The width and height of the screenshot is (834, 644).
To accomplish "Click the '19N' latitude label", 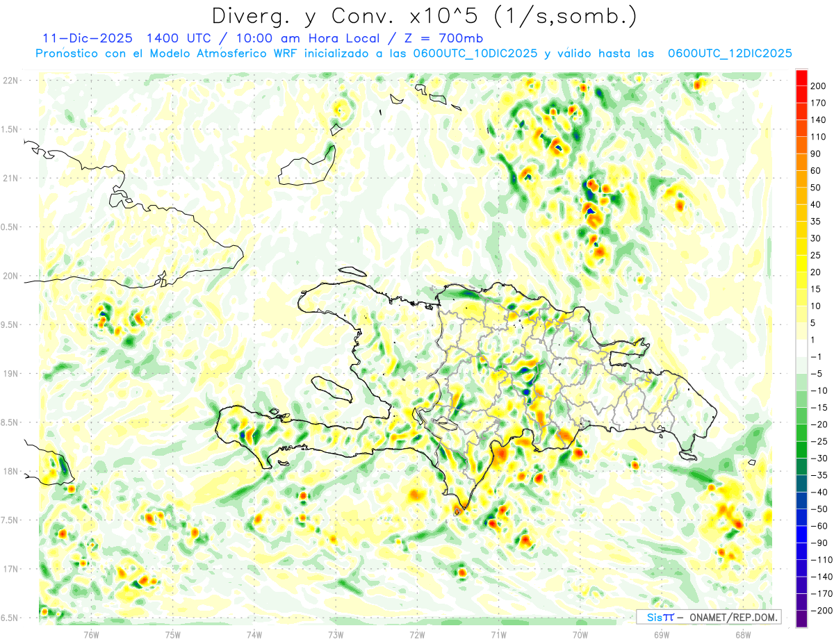I will 10,374.
